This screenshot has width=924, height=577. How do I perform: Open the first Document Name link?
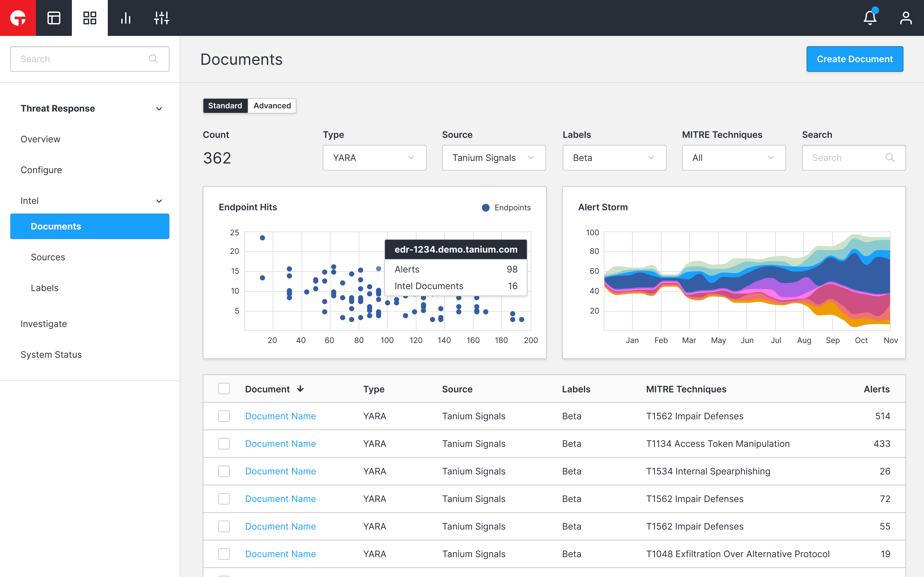280,416
